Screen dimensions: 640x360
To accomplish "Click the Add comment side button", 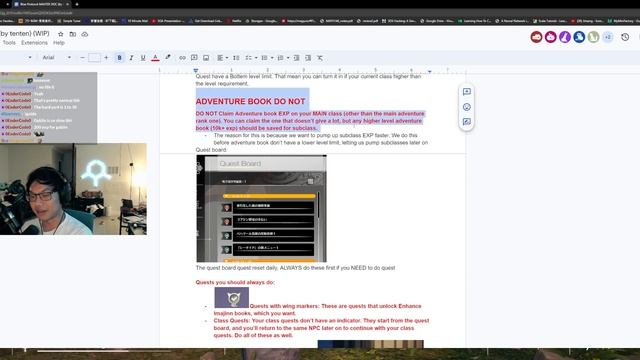I will point(467,92).
